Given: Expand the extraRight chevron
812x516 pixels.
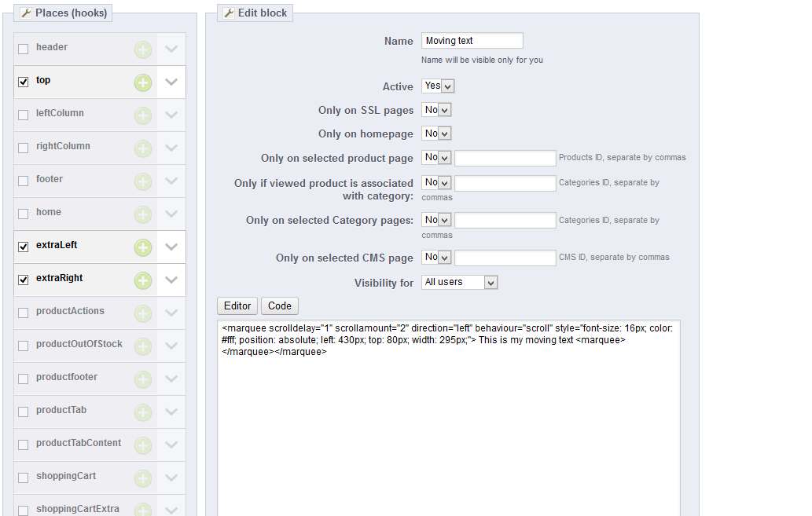Looking at the screenshot, I should tap(171, 280).
